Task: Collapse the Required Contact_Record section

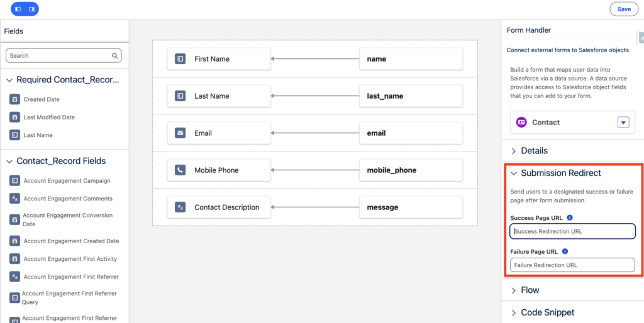Action: coord(9,80)
